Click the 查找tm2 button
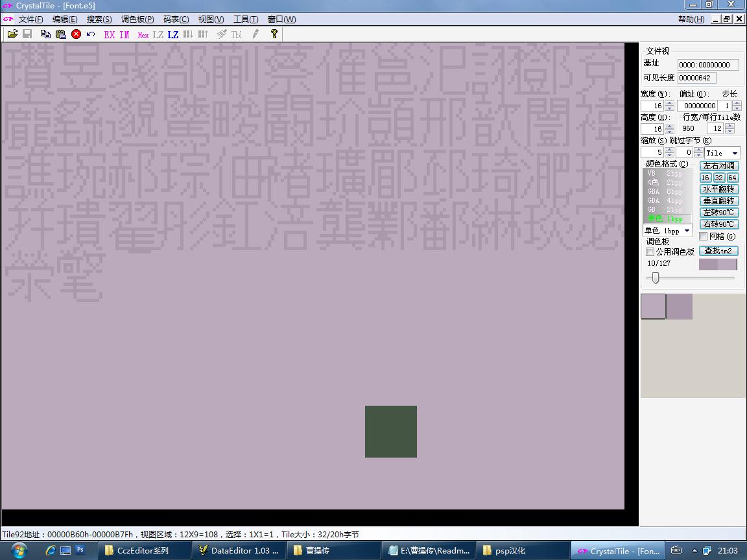The image size is (747, 560). [x=718, y=251]
